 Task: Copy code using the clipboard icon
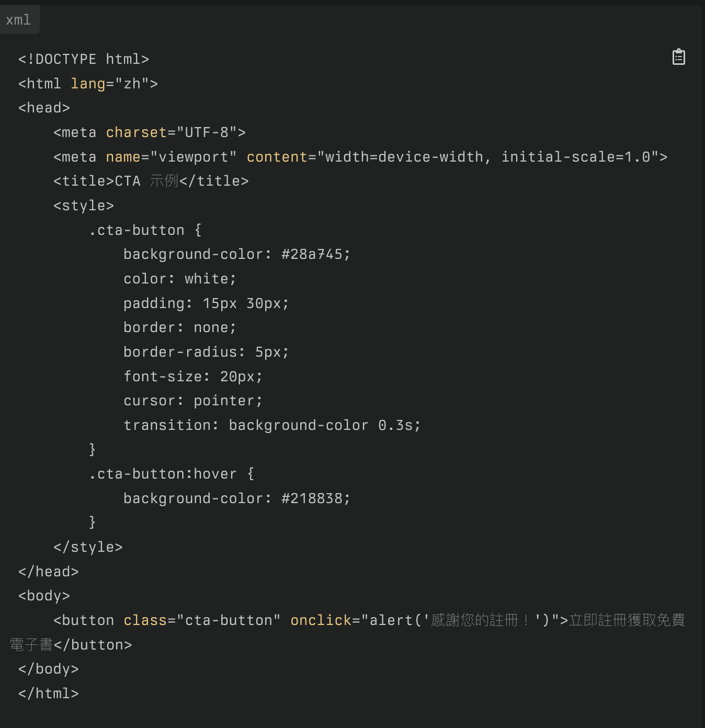678,57
